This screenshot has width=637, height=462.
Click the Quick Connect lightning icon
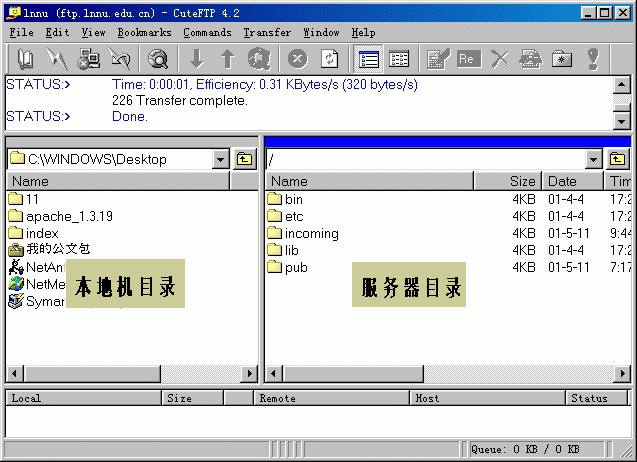point(56,59)
